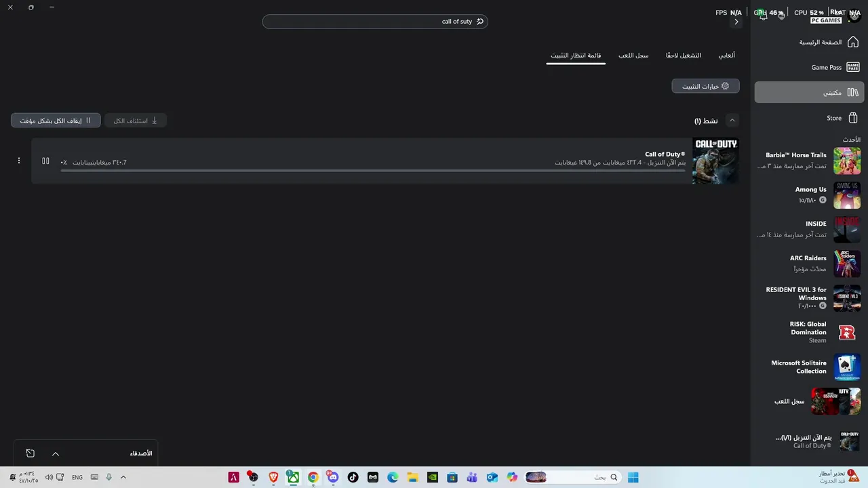This screenshot has width=868, height=488.
Task: Open Microsoft Teams from the taskbar
Action: pyautogui.click(x=472, y=477)
